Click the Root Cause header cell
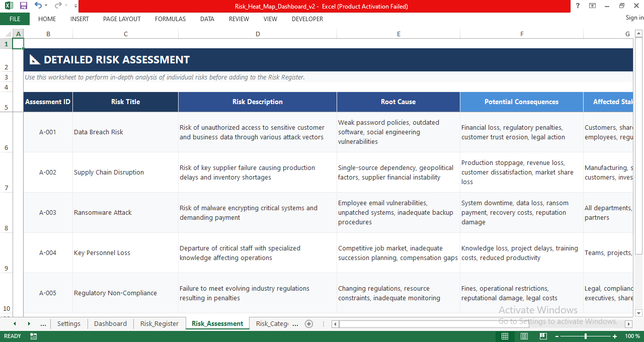The height and width of the screenshot is (342, 644). [x=398, y=102]
